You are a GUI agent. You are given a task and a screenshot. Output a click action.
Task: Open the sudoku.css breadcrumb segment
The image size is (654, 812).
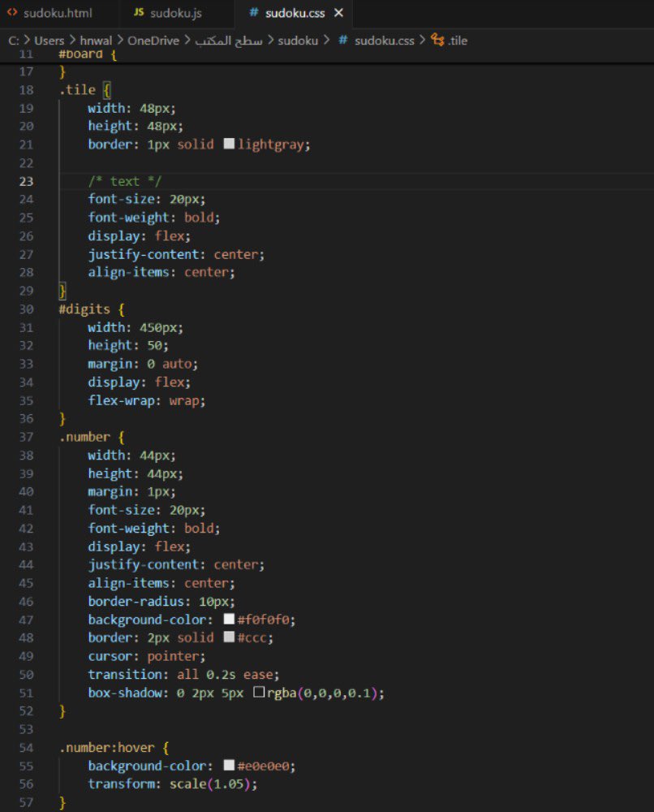[385, 41]
